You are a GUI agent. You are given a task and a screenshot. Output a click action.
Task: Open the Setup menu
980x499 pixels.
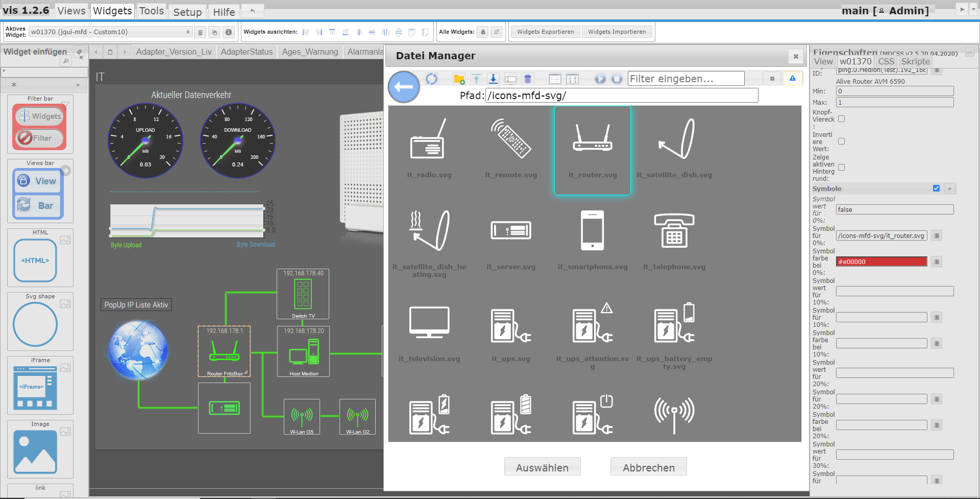click(187, 11)
